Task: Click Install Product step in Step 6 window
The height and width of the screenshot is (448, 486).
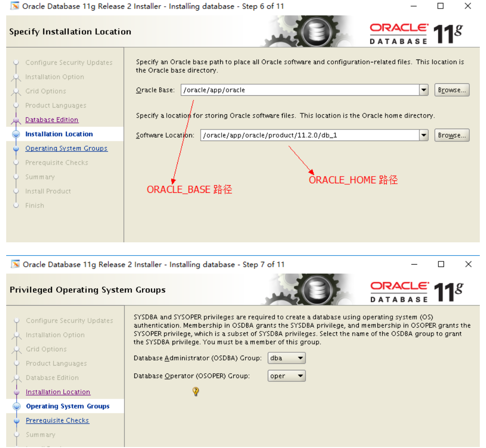Action: tap(48, 191)
